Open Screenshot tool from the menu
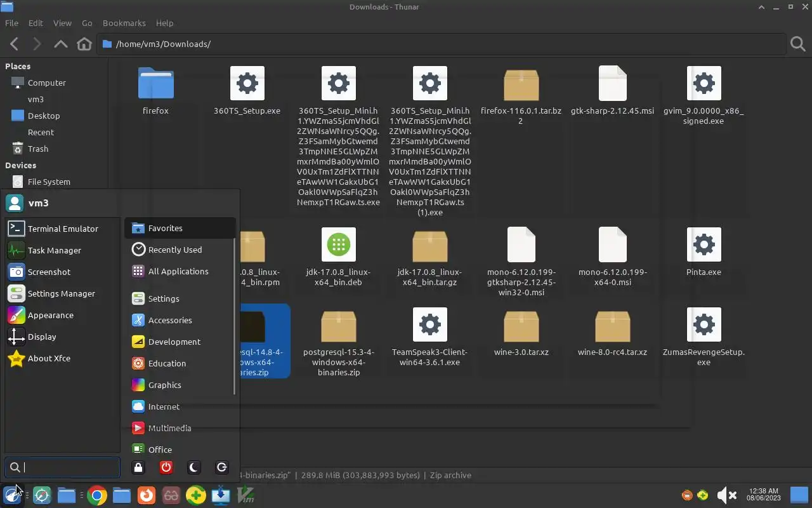812x508 pixels. (x=62, y=272)
